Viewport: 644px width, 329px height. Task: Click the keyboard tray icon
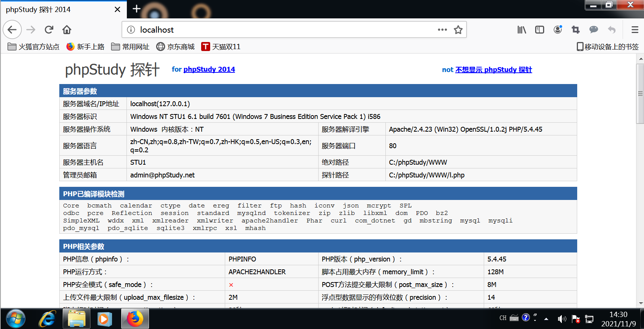514,318
